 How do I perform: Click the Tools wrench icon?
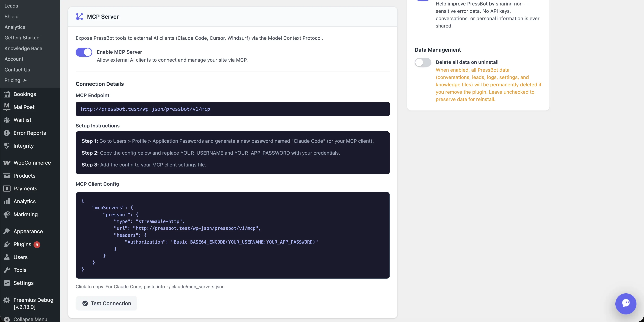(x=7, y=270)
